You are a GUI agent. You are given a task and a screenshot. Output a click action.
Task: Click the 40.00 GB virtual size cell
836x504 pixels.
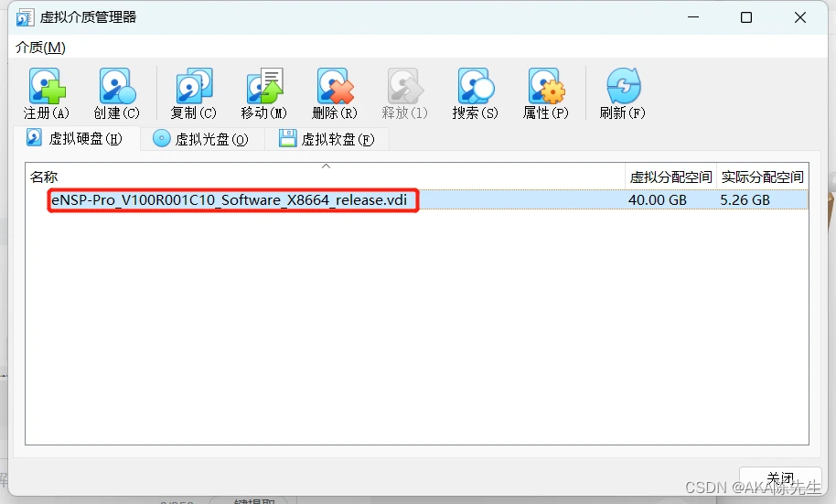658,200
